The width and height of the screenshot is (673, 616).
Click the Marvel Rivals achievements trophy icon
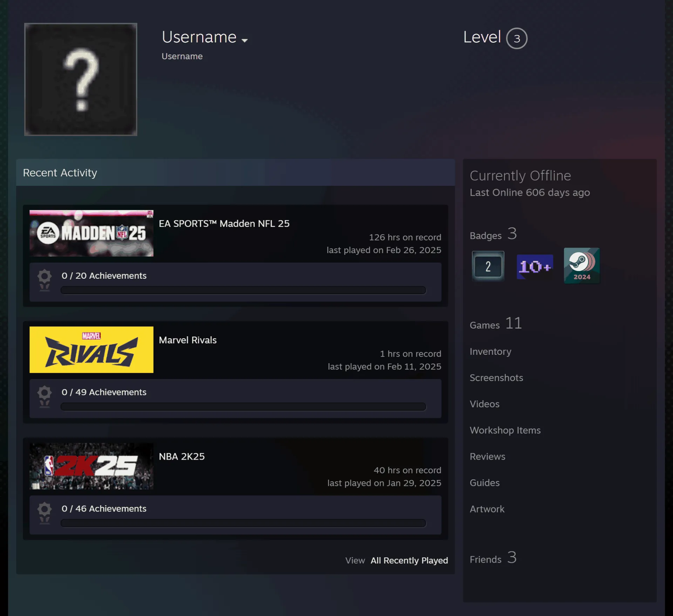(45, 397)
